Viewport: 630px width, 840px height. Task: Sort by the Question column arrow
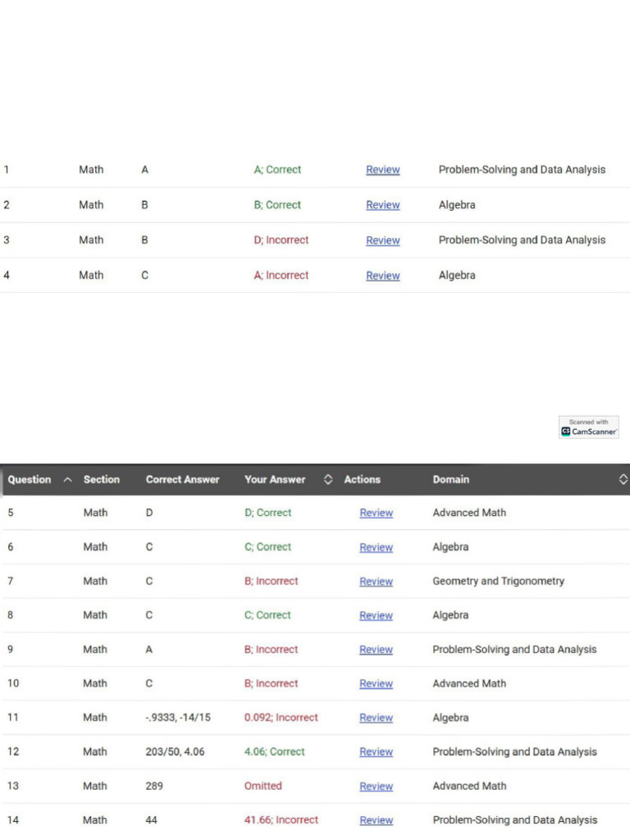pyautogui.click(x=67, y=479)
